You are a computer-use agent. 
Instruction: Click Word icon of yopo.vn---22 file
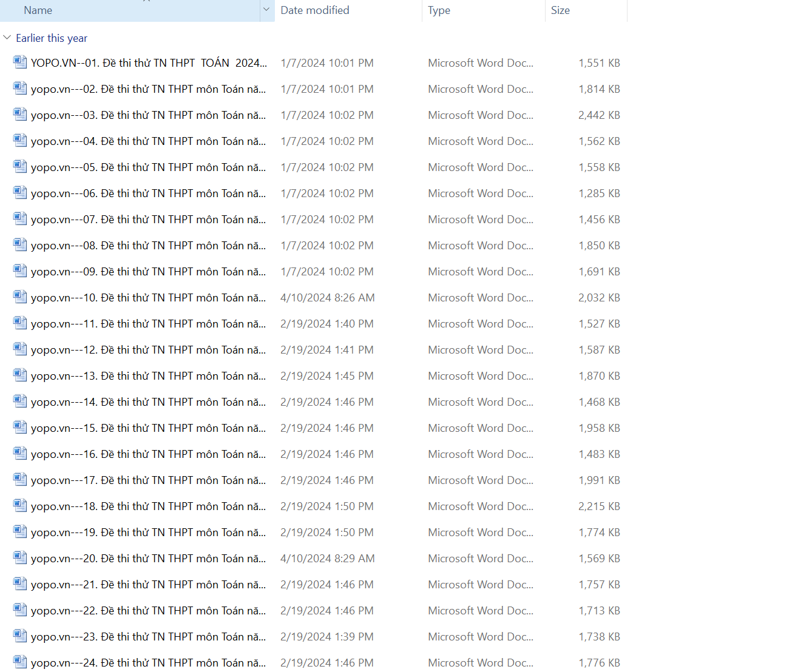pyautogui.click(x=20, y=610)
